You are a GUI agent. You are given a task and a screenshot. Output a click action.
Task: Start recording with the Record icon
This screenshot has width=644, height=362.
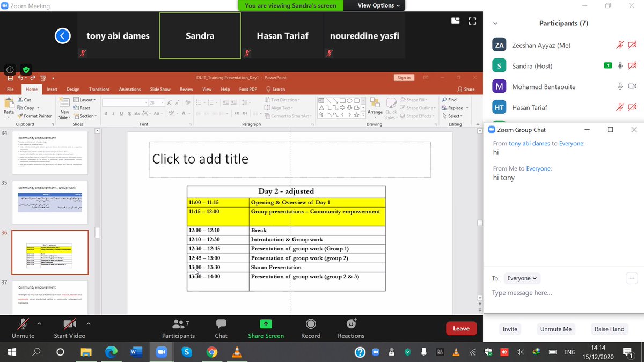(x=311, y=324)
